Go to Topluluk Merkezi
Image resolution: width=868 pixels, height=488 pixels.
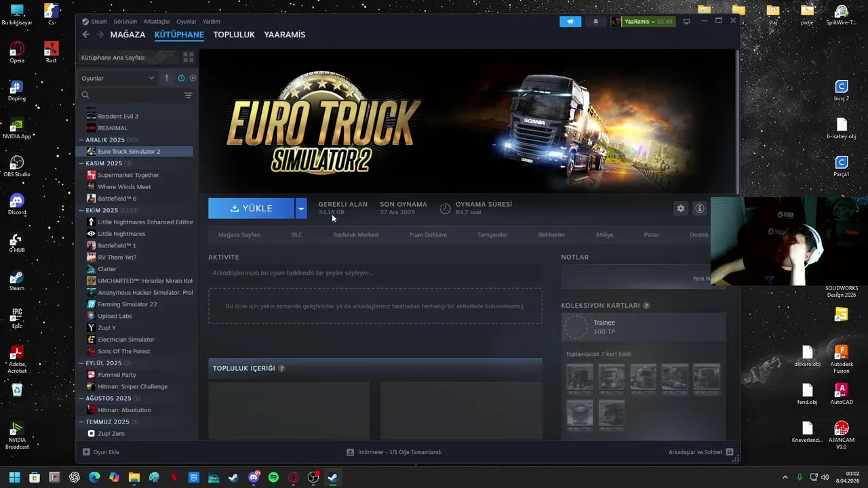coord(356,235)
